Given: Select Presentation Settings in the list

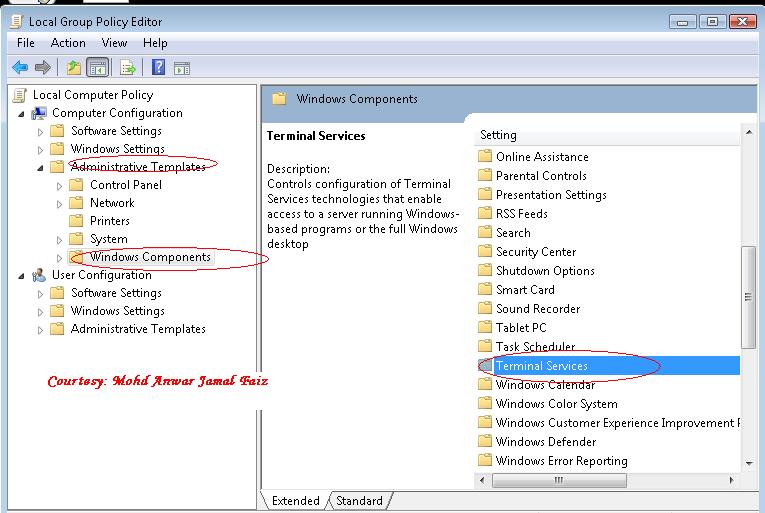Looking at the screenshot, I should 551,195.
